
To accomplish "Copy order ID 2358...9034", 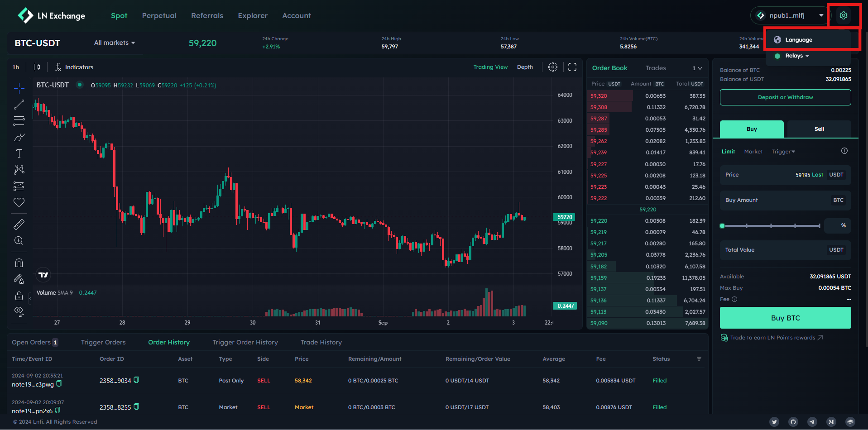I will (136, 380).
